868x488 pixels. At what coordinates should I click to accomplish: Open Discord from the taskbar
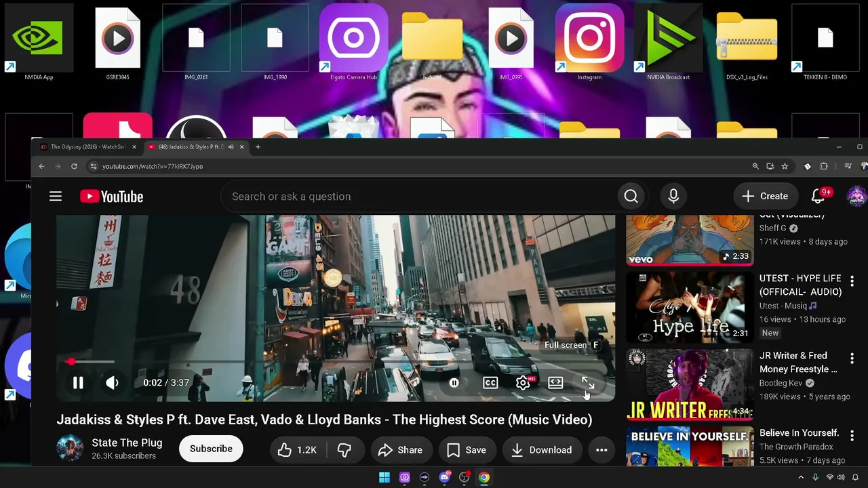(444, 477)
